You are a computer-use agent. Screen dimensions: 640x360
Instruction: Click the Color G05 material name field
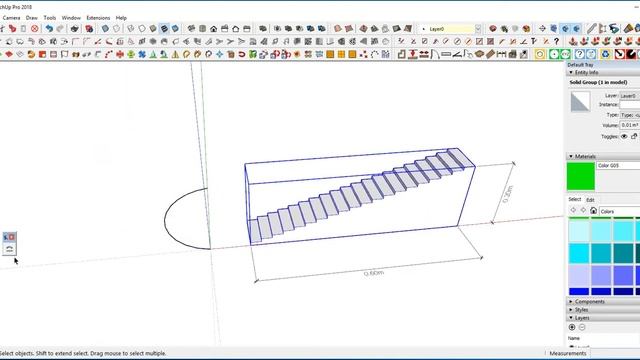618,165
